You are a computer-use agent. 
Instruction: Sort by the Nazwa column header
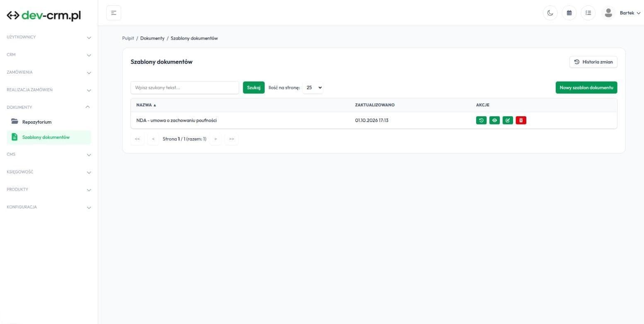click(146, 105)
